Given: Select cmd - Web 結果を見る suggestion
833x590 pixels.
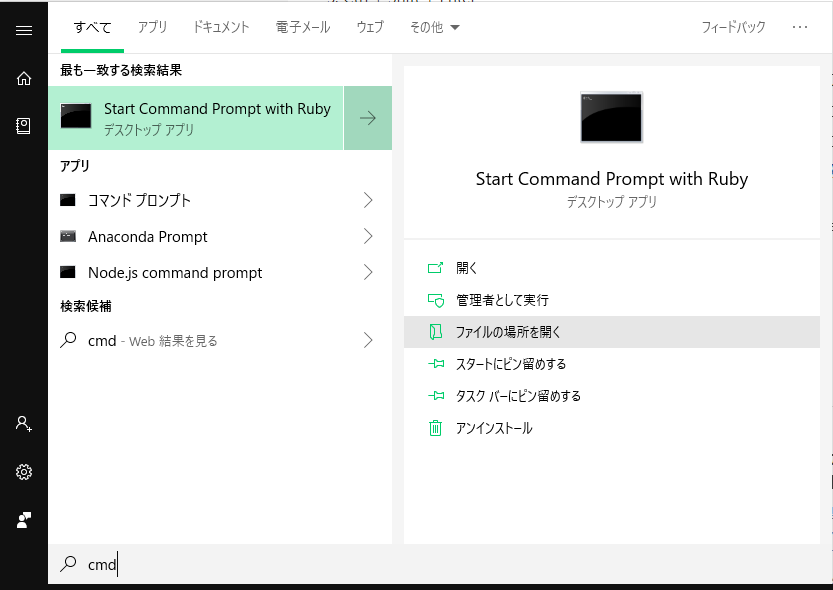Looking at the screenshot, I should point(220,340).
